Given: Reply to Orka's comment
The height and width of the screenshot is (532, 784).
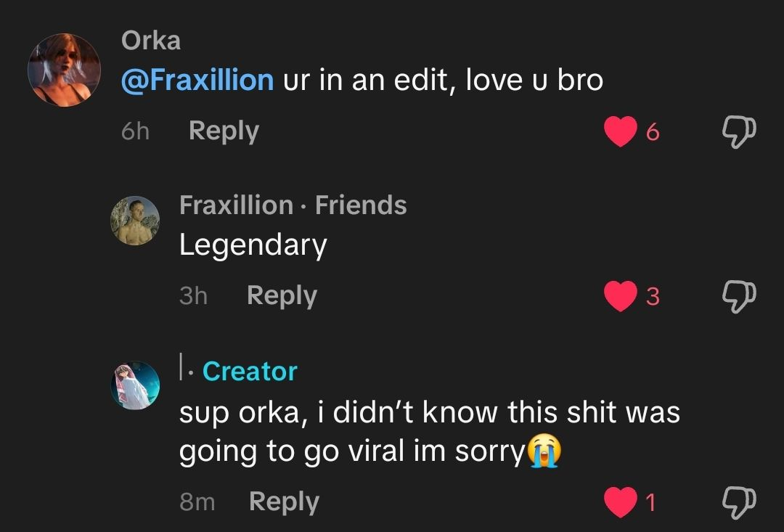Looking at the screenshot, I should [223, 131].
